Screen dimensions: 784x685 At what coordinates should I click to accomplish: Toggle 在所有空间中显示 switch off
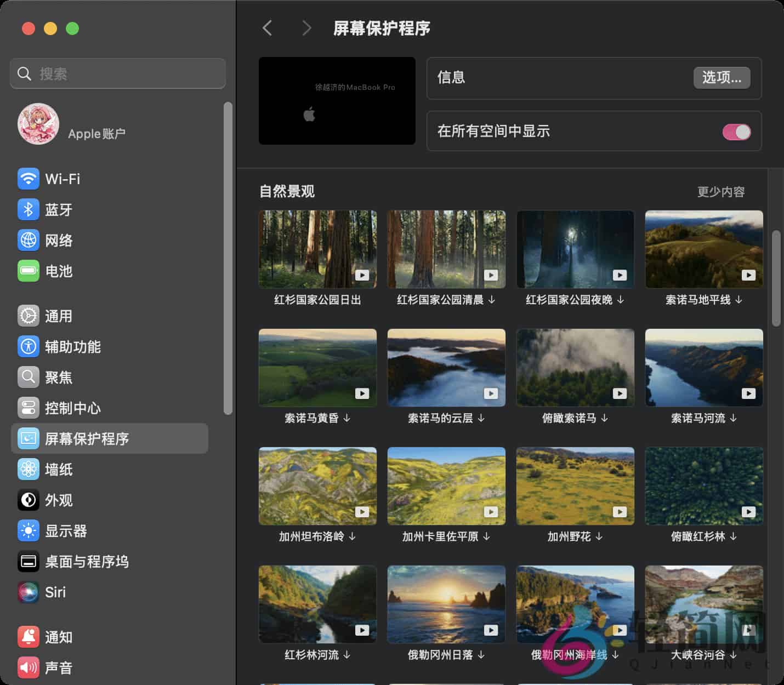point(737,132)
